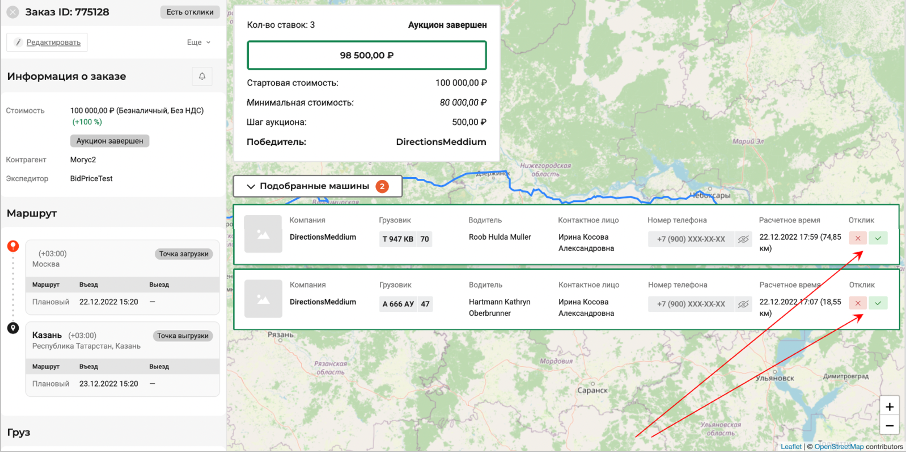The height and width of the screenshot is (454, 906).
Task: Click the Moscow loading point marker icon
Action: [x=13, y=246]
